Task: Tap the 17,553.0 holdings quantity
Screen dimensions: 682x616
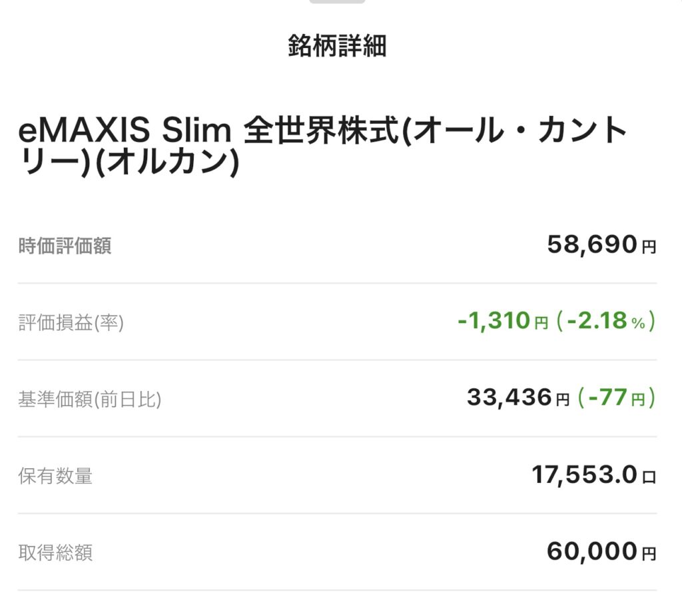Action: [x=584, y=475]
